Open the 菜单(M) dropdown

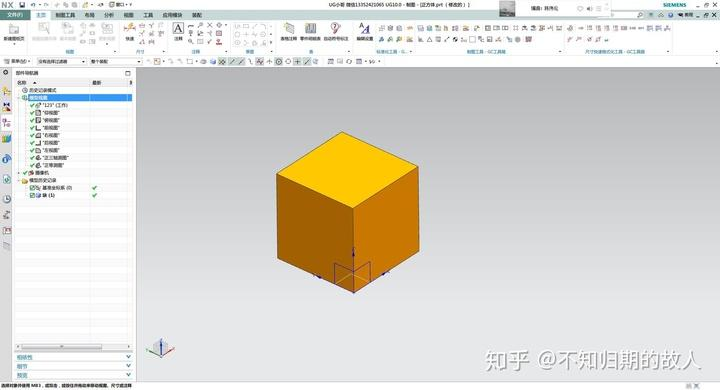point(17,61)
